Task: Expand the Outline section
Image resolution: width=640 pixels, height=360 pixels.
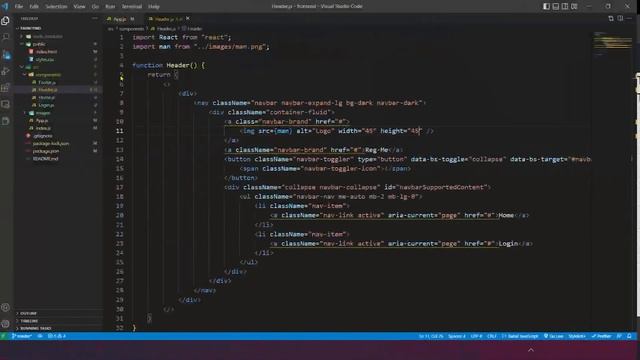Action: point(29,313)
